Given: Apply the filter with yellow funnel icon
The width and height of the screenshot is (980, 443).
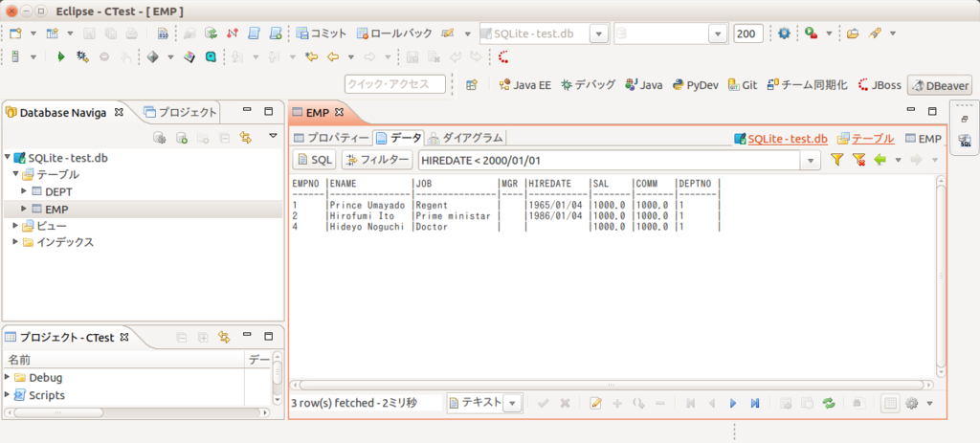Looking at the screenshot, I should coord(836,160).
